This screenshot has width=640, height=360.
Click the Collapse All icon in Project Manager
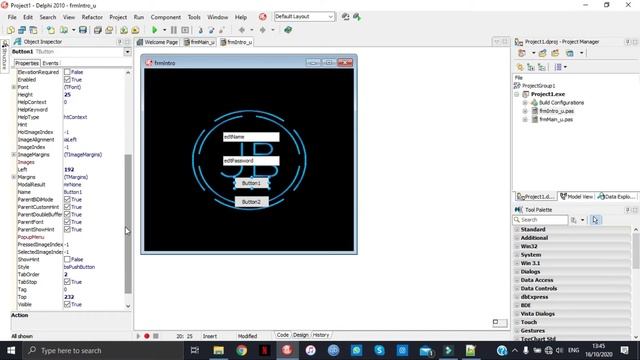(x=542, y=67)
